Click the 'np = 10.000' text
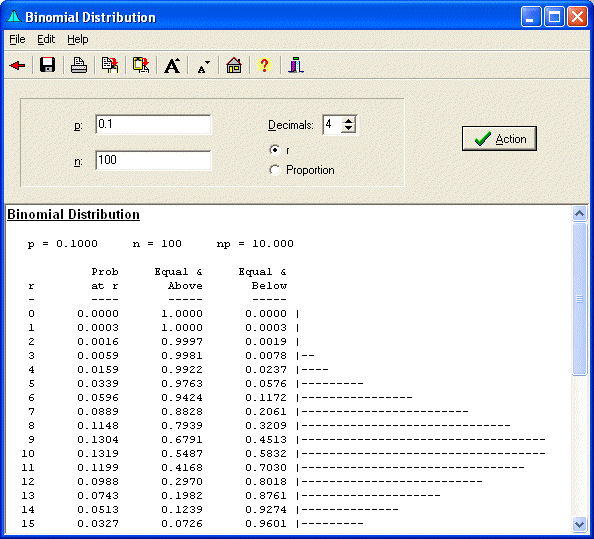Viewport: 594px width, 539px height. click(x=255, y=244)
